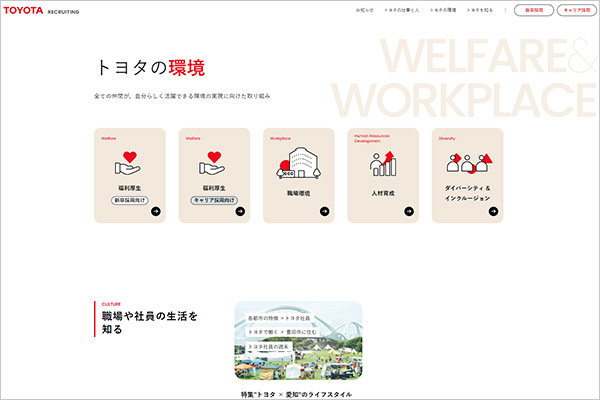
Task: Click the red CULTURE label
Action: 111,304
